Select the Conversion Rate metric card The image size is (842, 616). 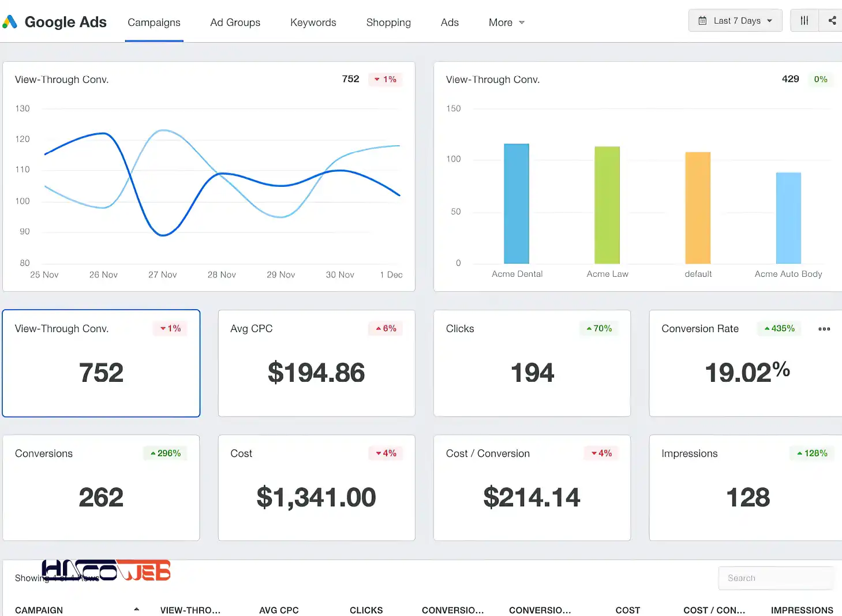pos(746,363)
